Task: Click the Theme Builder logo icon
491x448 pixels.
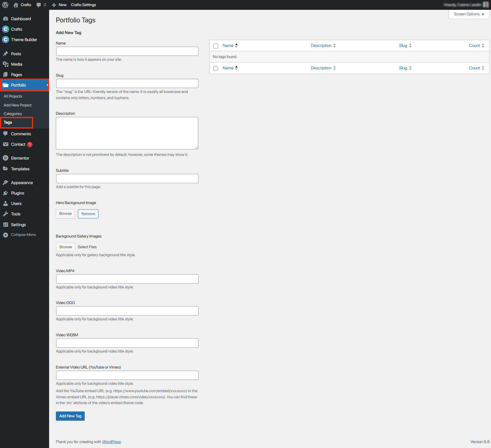Action: 6,40
